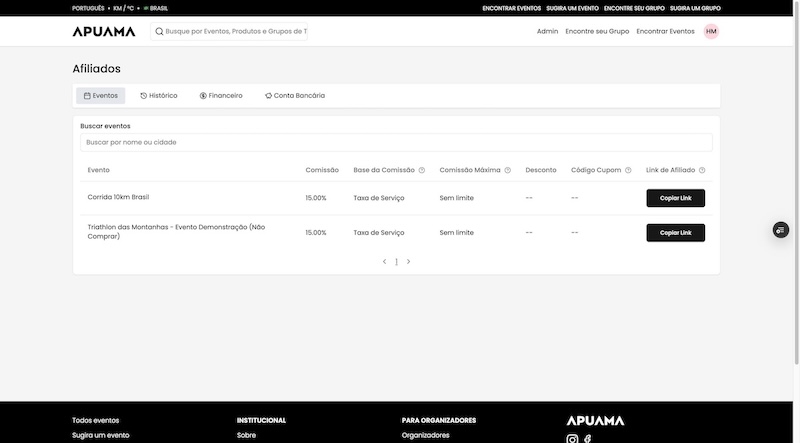Open the HM user avatar menu
The width and height of the screenshot is (800, 443).
point(711,32)
